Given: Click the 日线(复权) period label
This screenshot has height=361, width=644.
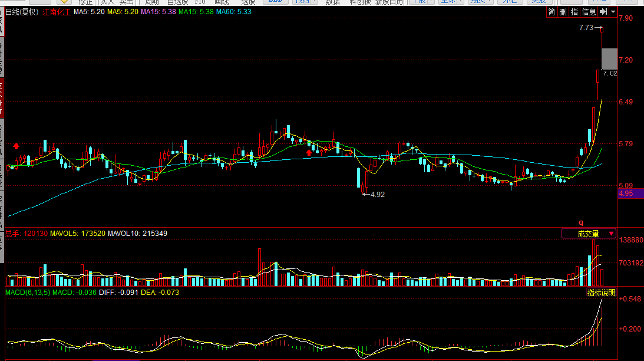Looking at the screenshot, I should pyautogui.click(x=22, y=12).
